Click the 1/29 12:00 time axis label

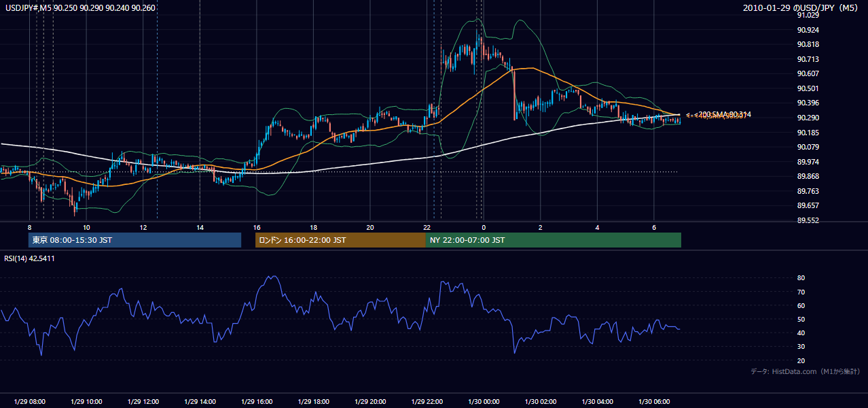[143, 402]
